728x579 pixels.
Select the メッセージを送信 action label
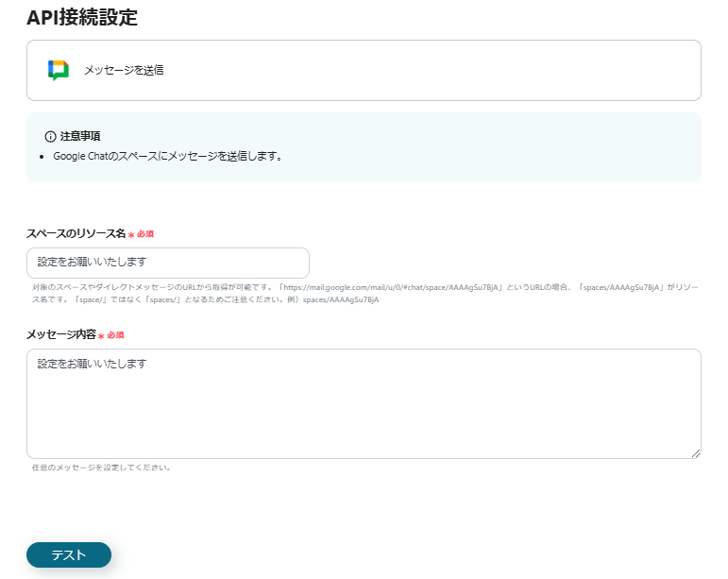point(124,70)
